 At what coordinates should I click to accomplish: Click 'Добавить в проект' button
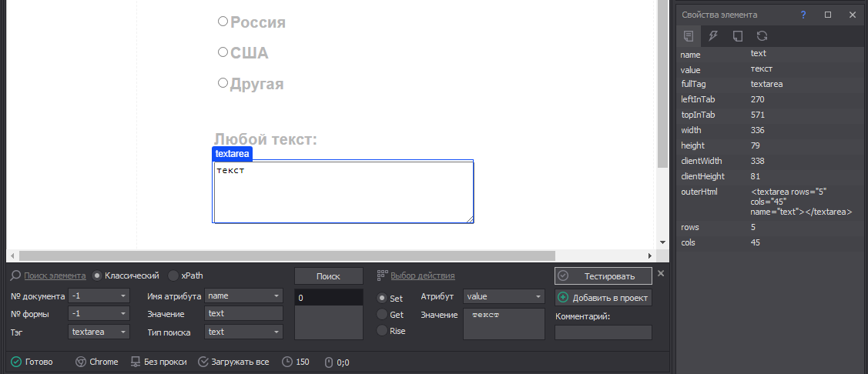coord(603,298)
